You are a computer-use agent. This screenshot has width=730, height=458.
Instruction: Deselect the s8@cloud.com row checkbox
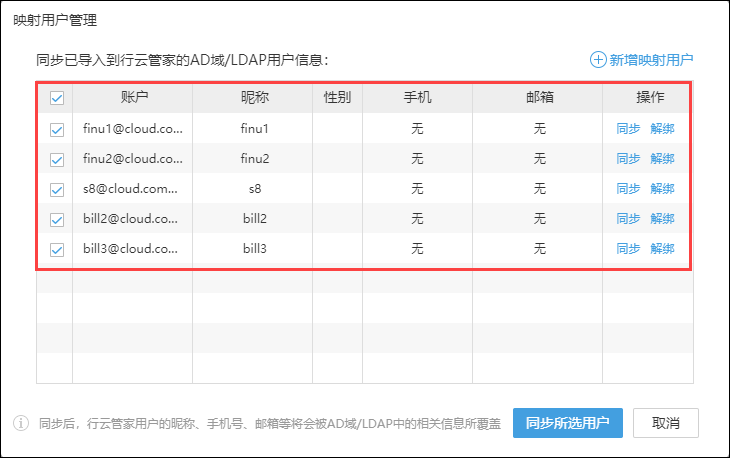tap(57, 189)
